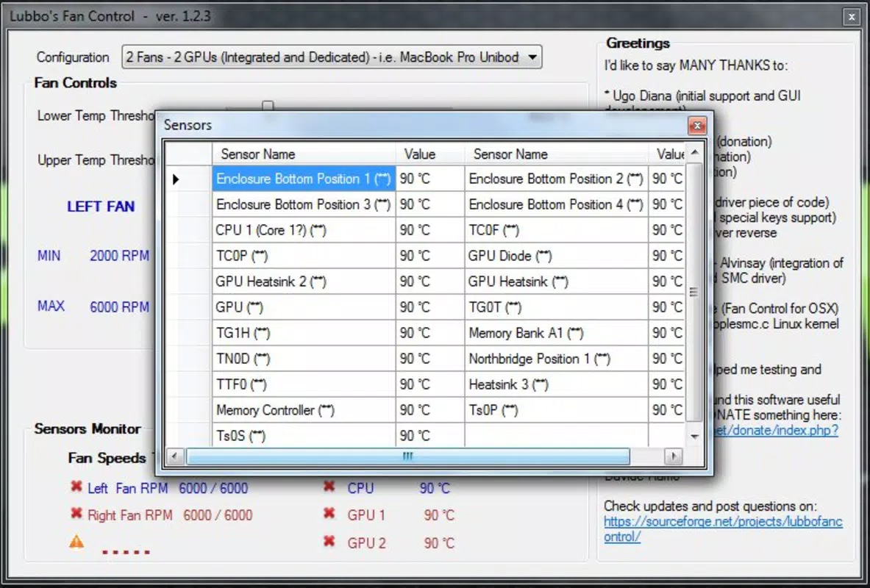
Task: Select the TG0T sensor cell
Action: [x=556, y=306]
